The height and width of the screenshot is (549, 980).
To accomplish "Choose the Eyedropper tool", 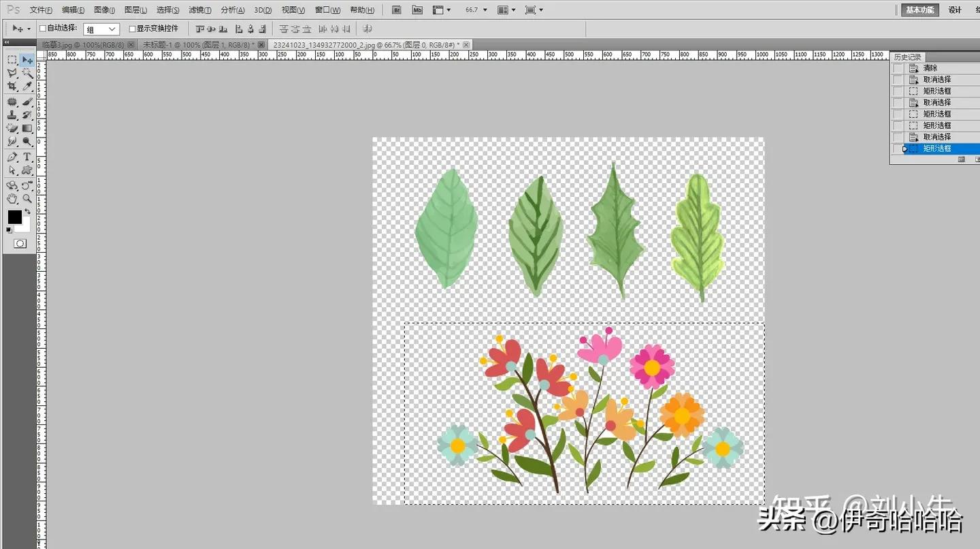I will click(27, 87).
